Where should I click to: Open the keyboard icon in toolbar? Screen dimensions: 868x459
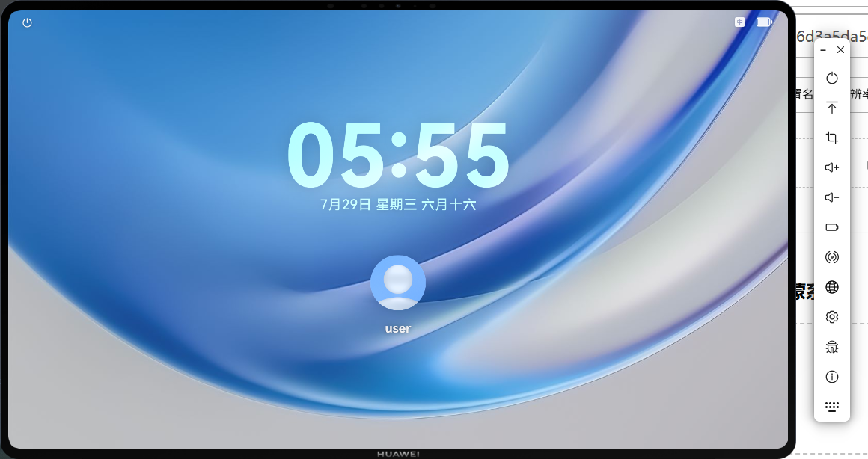pos(832,407)
